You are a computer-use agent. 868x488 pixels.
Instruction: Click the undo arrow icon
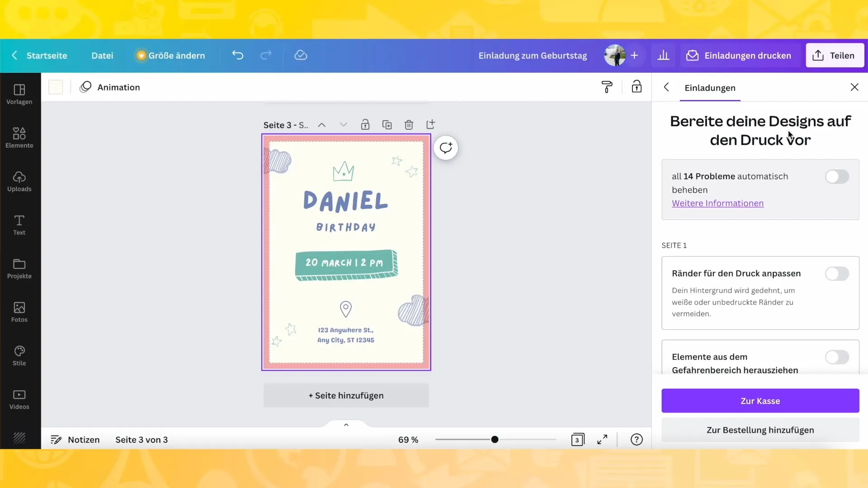[238, 55]
